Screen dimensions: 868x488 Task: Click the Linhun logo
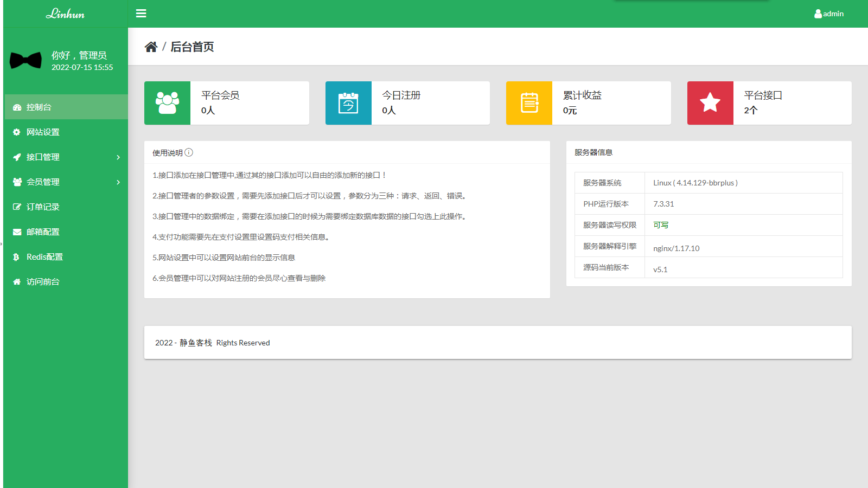65,14
